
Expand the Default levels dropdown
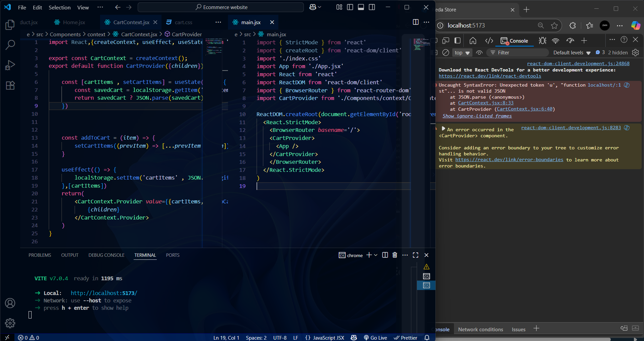571,53
